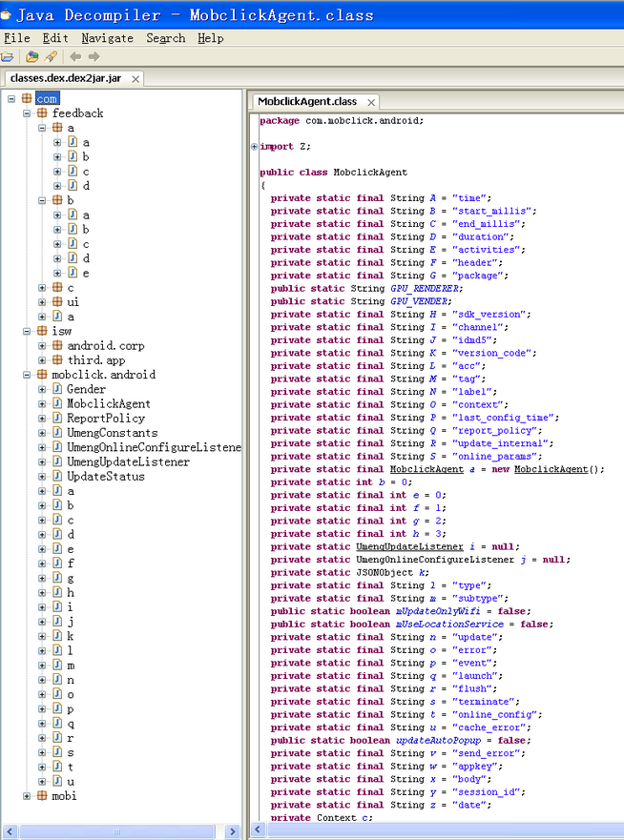
Task: Follow the MobclickAgent type link in code
Action: 426,469
